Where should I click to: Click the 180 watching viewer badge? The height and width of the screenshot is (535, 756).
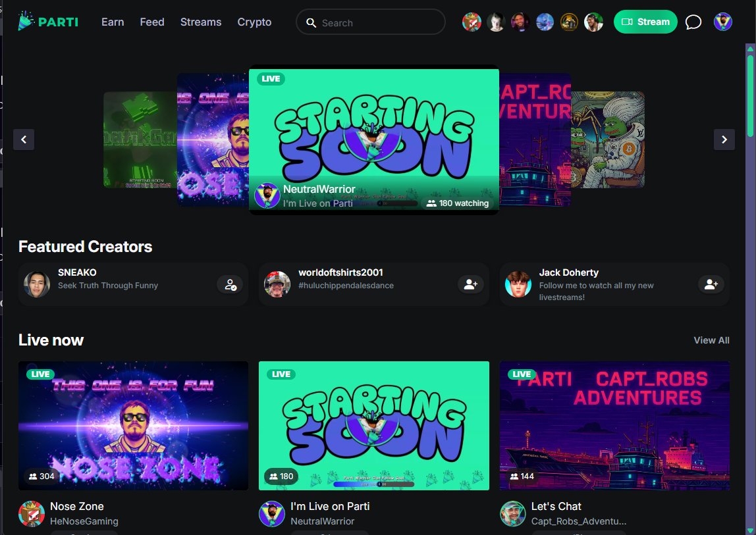pyautogui.click(x=458, y=203)
